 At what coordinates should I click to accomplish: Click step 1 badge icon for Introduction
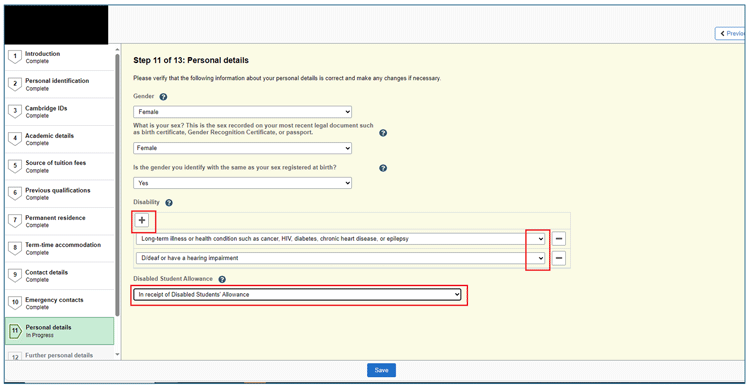[x=15, y=57]
